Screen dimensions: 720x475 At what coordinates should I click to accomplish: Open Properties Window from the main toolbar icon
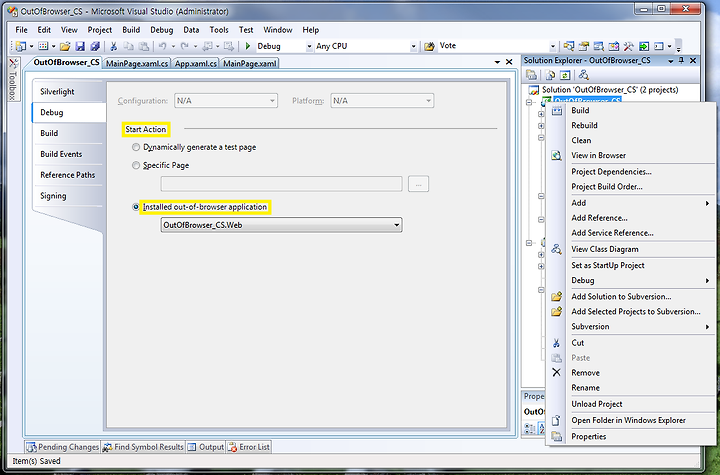tap(584, 46)
